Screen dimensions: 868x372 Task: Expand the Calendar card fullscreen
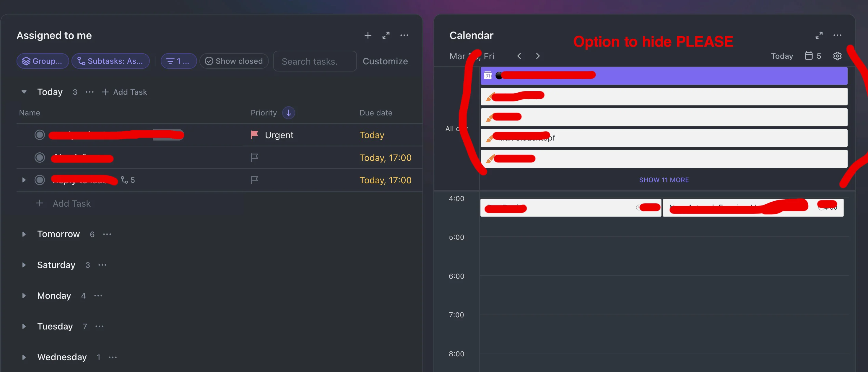click(819, 35)
